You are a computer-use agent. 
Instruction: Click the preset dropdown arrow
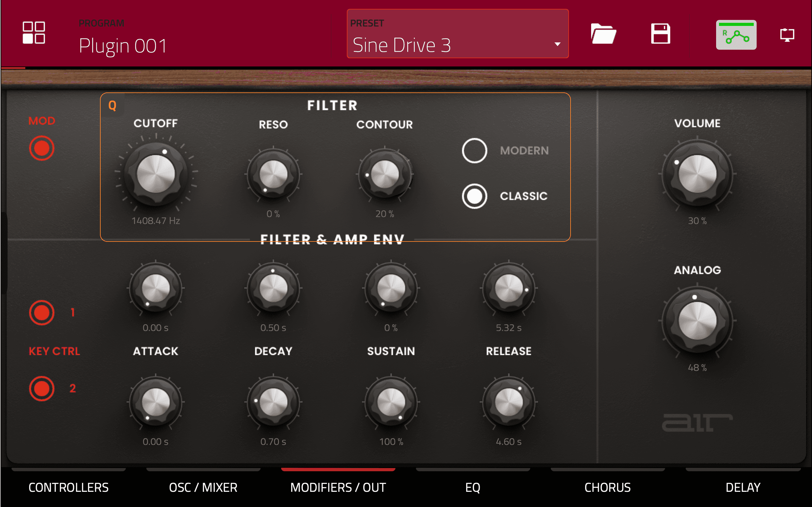tap(558, 44)
